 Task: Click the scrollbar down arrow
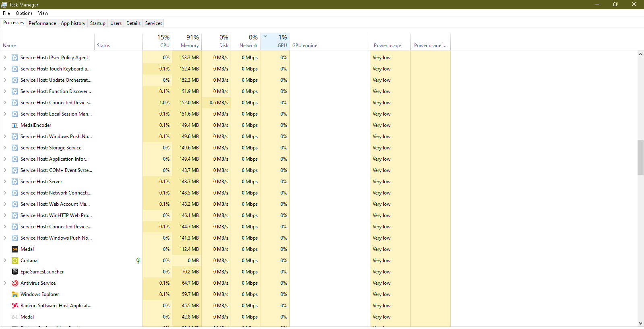[640, 323]
